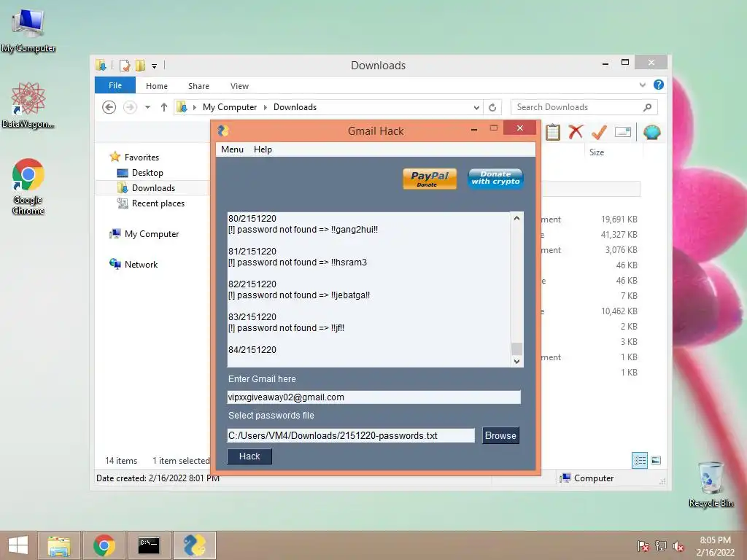Switch to large icons view in Downloads
This screenshot has height=560, width=747.
tap(656, 460)
